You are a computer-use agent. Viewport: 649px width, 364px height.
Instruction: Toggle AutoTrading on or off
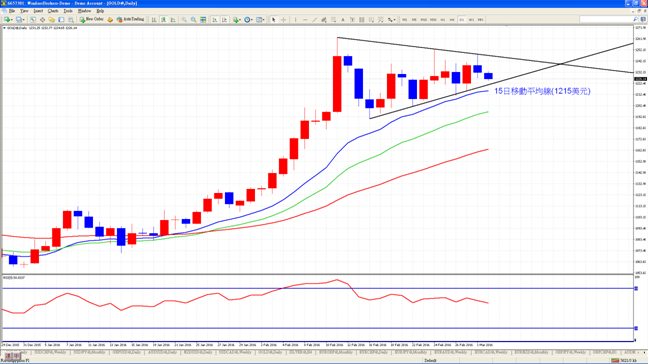pyautogui.click(x=130, y=19)
